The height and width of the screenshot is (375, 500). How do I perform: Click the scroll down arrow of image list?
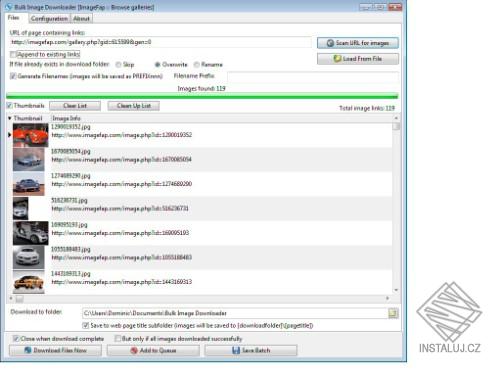[396, 290]
